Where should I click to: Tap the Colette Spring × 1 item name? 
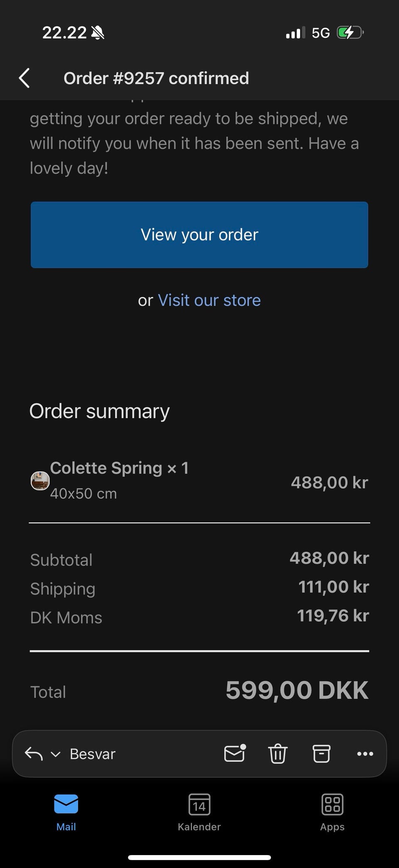click(119, 468)
